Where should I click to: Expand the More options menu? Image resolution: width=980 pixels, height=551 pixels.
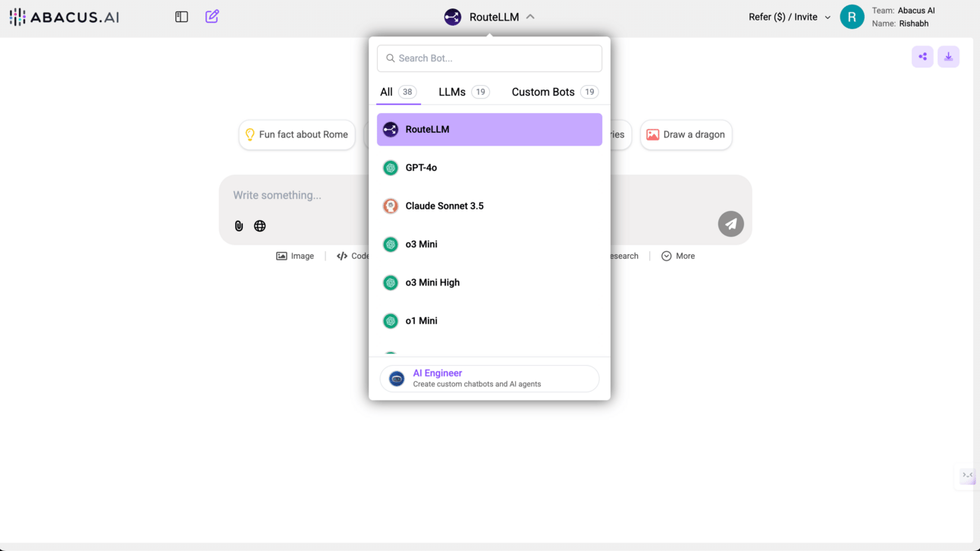[678, 257]
